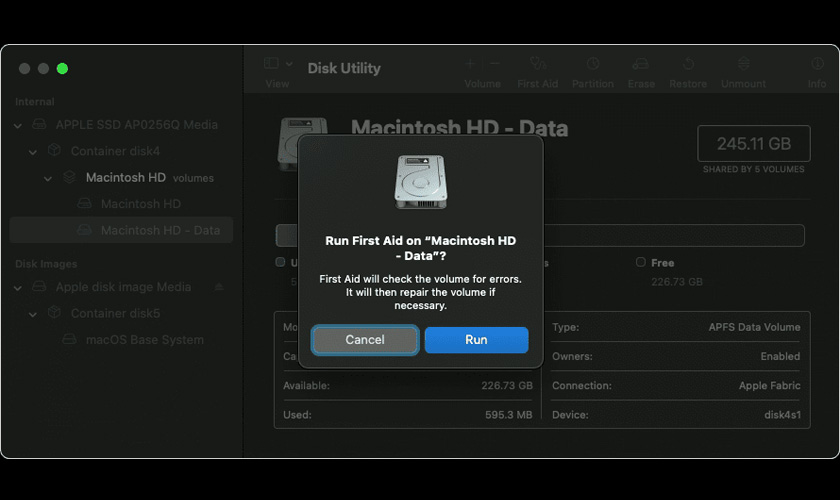Viewport: 840px width, 500px height.
Task: Click the Erase toolbar icon
Action: tap(641, 64)
